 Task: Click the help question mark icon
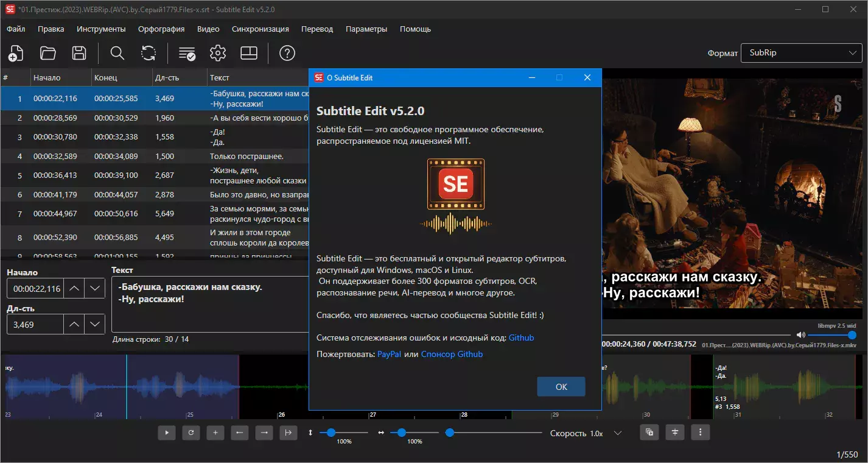pyautogui.click(x=287, y=53)
